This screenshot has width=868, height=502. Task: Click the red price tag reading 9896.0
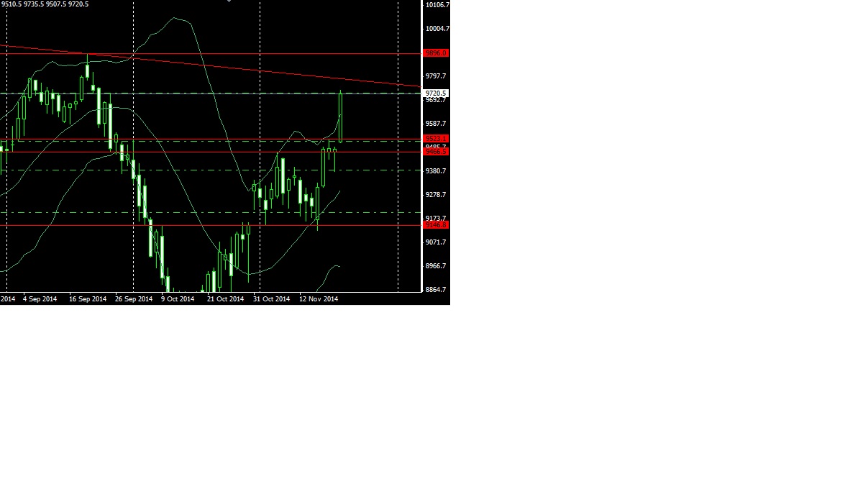point(435,53)
